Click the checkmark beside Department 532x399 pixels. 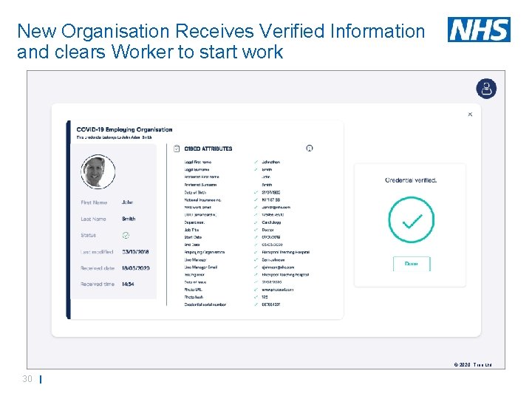256,222
